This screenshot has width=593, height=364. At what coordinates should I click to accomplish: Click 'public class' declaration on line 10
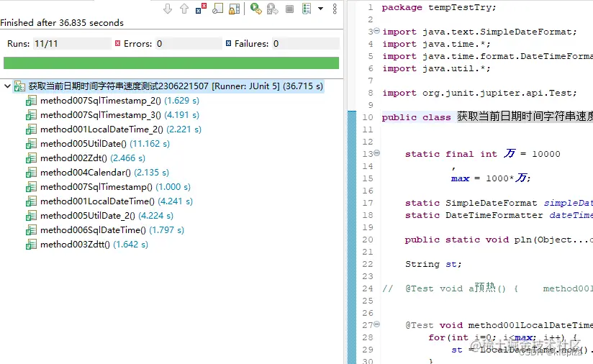(x=416, y=117)
